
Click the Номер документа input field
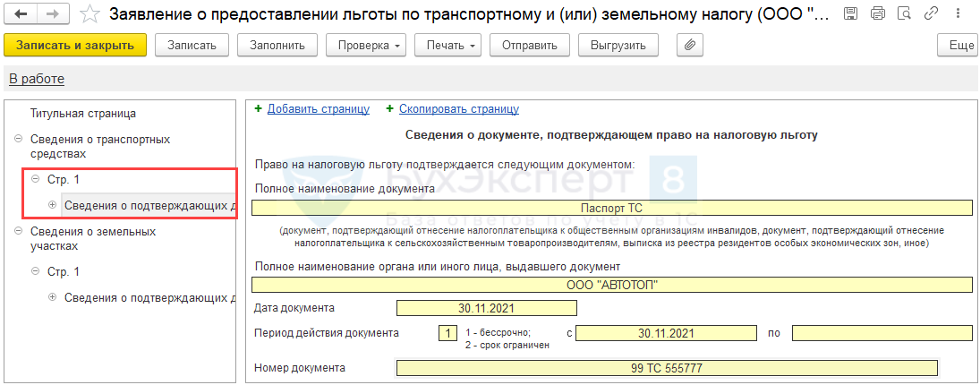pos(666,368)
